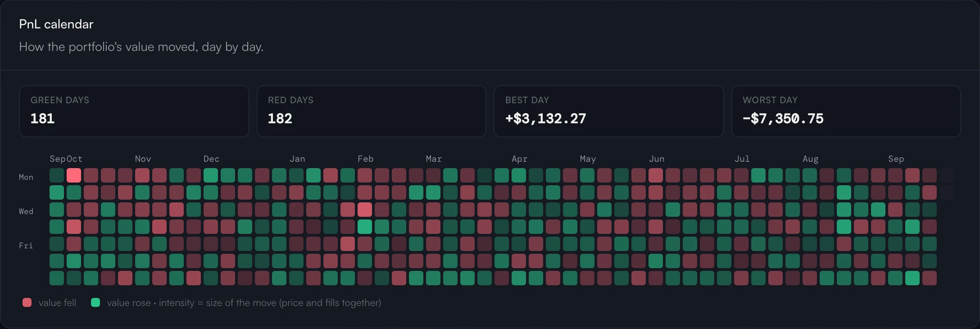Click the red 'value fell' legend swatch
This screenshot has height=329, width=980.
27,302
